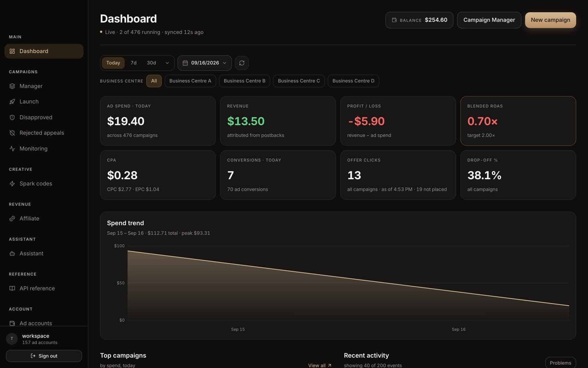Filter by Business Centre B
This screenshot has height=368, width=588.
pyautogui.click(x=244, y=81)
